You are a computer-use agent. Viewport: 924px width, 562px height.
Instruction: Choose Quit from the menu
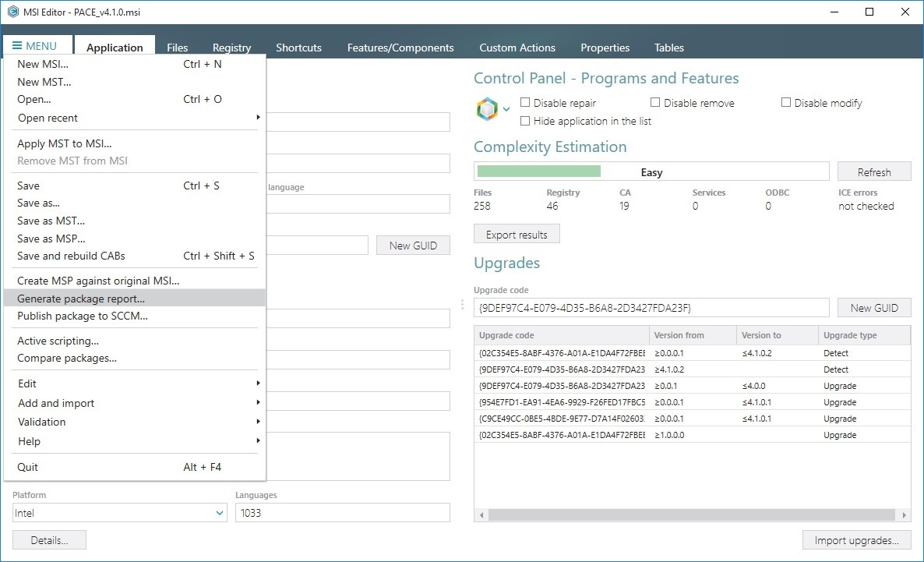coord(134,467)
